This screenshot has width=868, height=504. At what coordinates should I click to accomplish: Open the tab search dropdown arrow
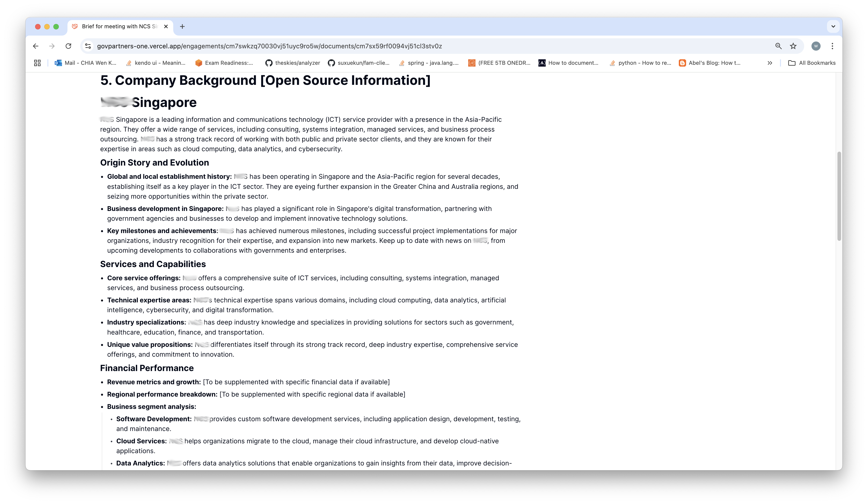(833, 26)
